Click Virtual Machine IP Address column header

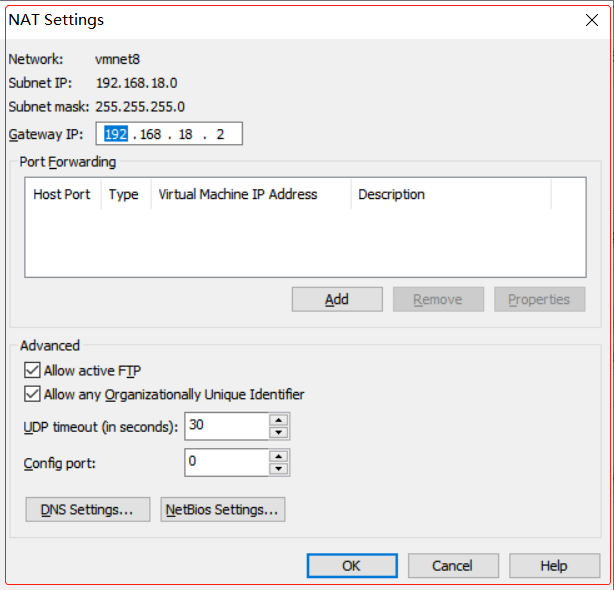pos(238,195)
